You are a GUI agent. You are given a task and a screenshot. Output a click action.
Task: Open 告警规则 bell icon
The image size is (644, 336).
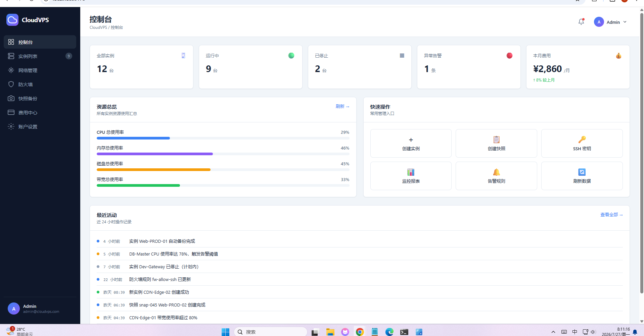496,172
